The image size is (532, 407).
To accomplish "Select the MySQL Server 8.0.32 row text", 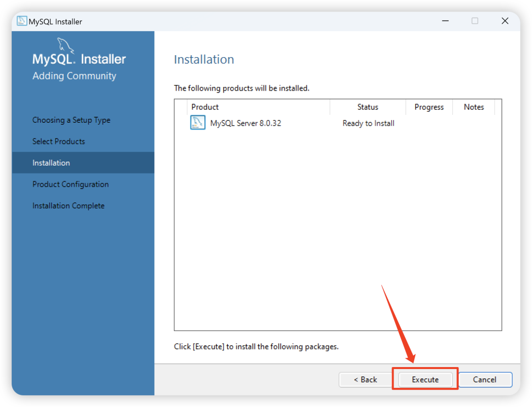I will 246,123.
